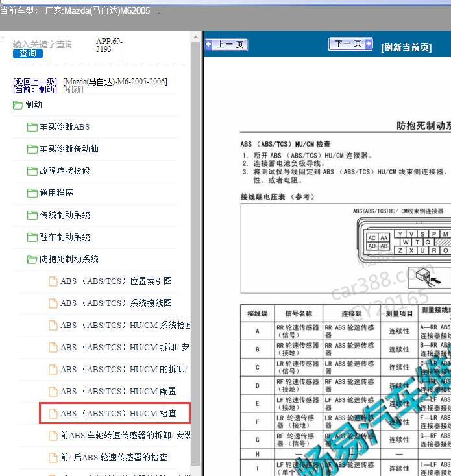
Task: Select 车载诊断传动轴 tree entry
Action: coord(69,149)
